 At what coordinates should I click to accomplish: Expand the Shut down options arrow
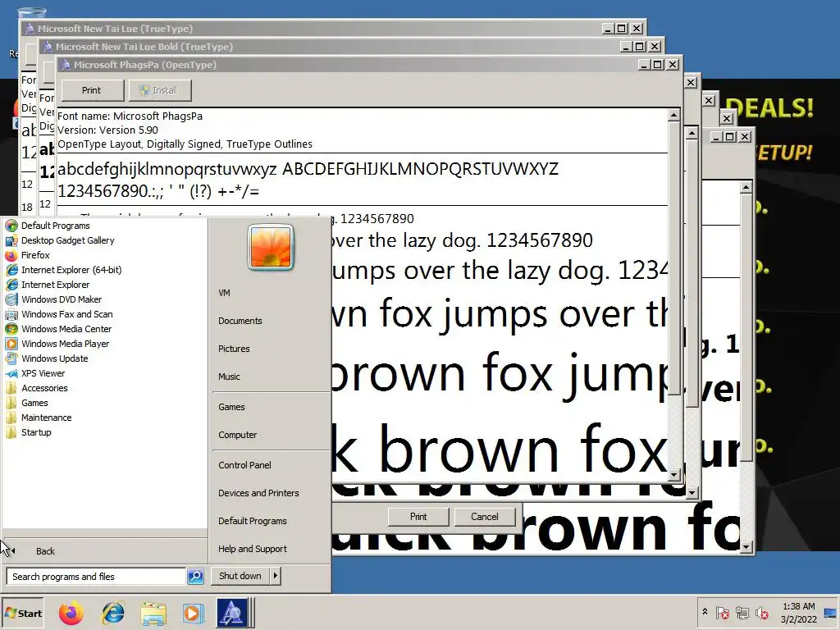click(276, 576)
